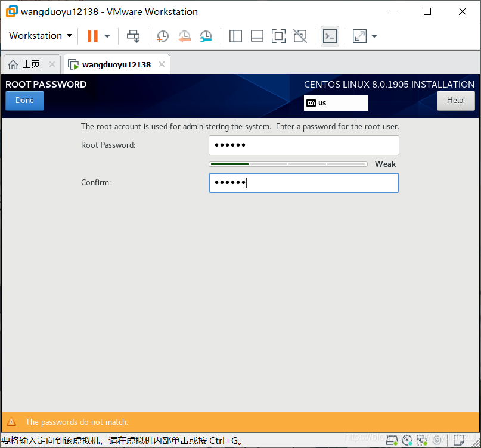
Task: Switch to the 主页 home tab
Action: click(32, 64)
